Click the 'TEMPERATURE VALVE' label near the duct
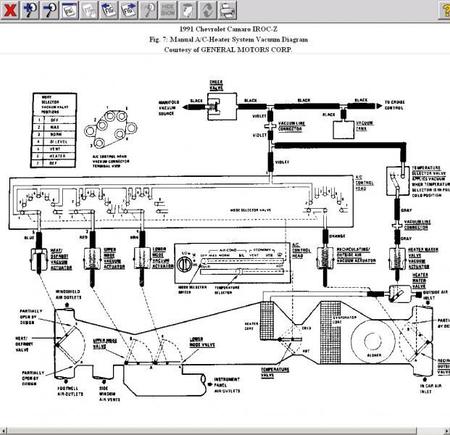Screen dimensions: 450x435 click(x=275, y=373)
